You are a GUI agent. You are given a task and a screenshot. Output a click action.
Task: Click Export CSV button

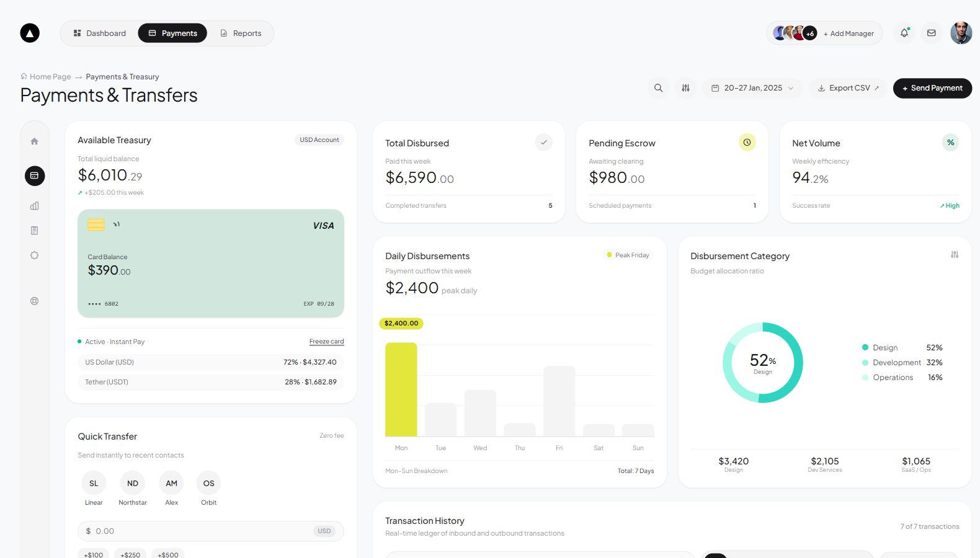848,88
